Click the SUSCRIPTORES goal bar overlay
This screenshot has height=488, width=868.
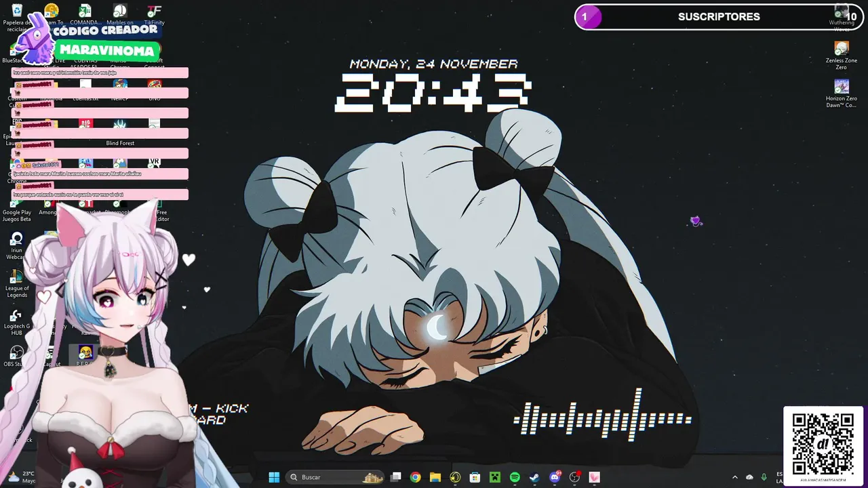[x=719, y=17]
